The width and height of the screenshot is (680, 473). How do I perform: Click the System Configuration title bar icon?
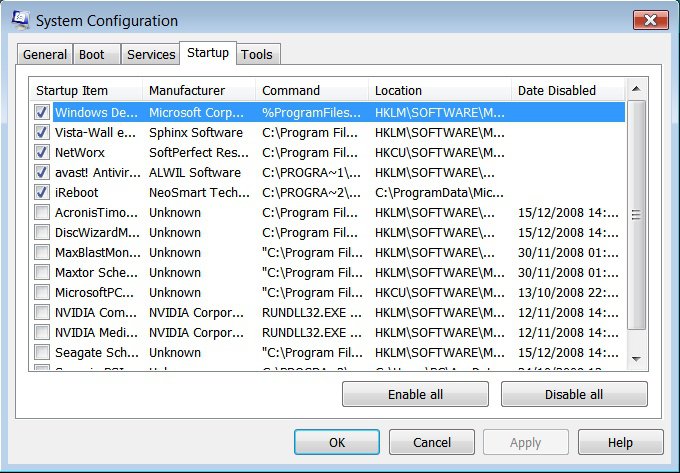coord(20,20)
